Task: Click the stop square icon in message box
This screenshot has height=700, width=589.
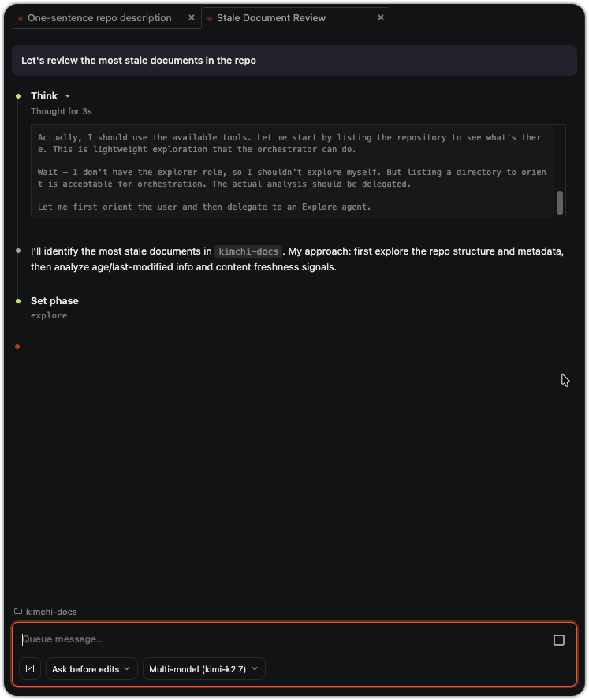Action: [x=558, y=640]
